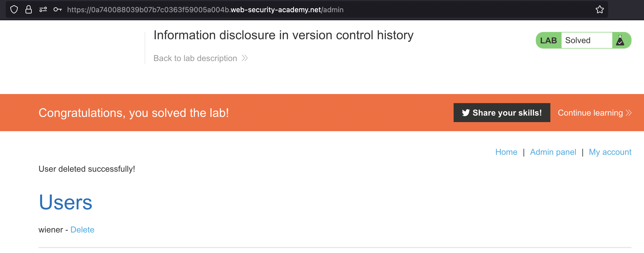Click the Users heading
This screenshot has height=253, width=644.
click(x=66, y=202)
